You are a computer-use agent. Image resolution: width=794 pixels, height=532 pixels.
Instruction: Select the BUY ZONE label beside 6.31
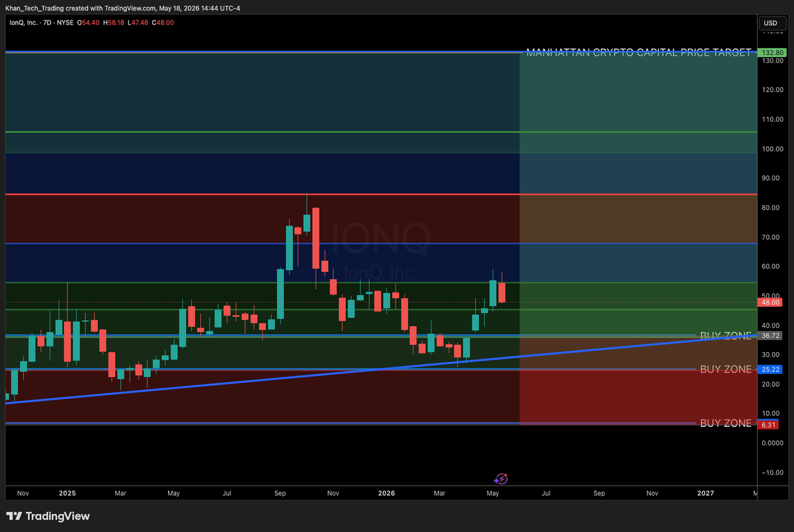(726, 423)
